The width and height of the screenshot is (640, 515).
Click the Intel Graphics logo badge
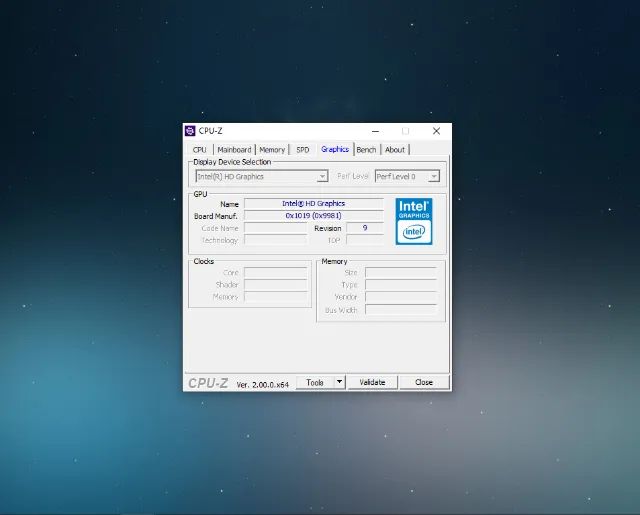[414, 222]
